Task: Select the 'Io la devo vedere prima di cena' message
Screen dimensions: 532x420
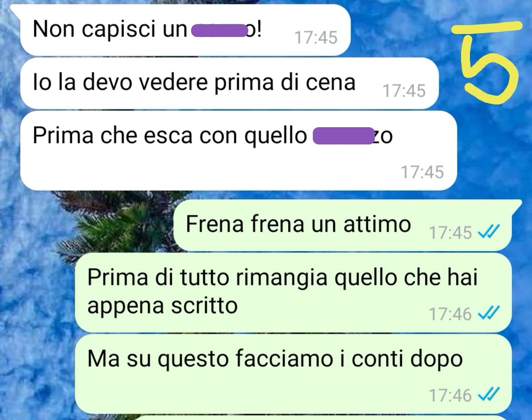Action: 230,83
